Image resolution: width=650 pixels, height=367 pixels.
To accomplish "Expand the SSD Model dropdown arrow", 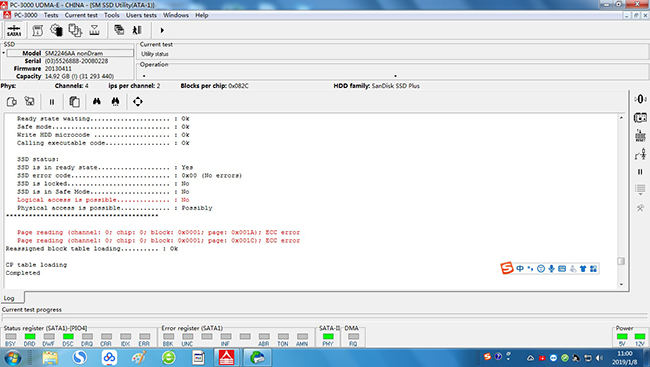I will click(x=4, y=53).
